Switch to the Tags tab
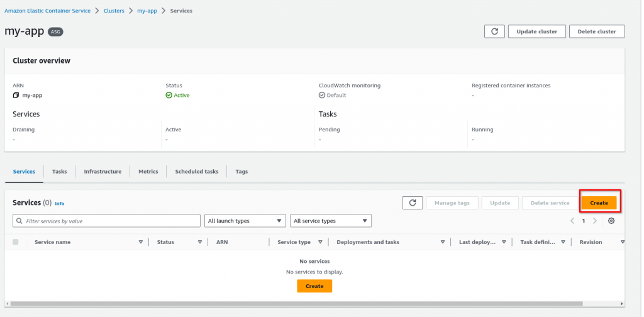Viewport: 644px width, 317px height. click(x=241, y=172)
